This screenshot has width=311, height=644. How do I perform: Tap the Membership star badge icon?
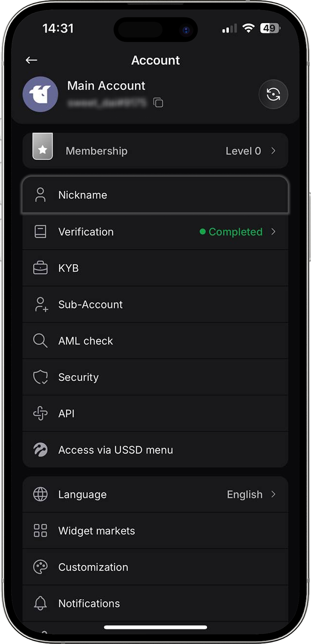pyautogui.click(x=43, y=149)
